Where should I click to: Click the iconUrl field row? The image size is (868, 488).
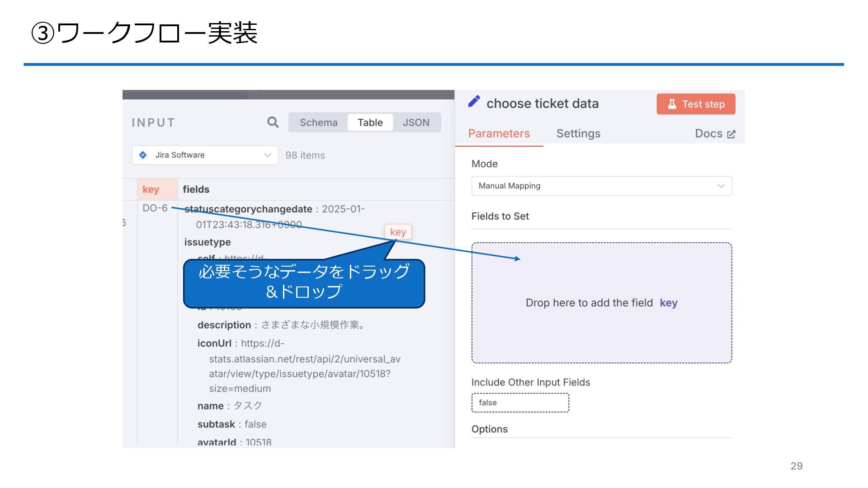click(299, 366)
